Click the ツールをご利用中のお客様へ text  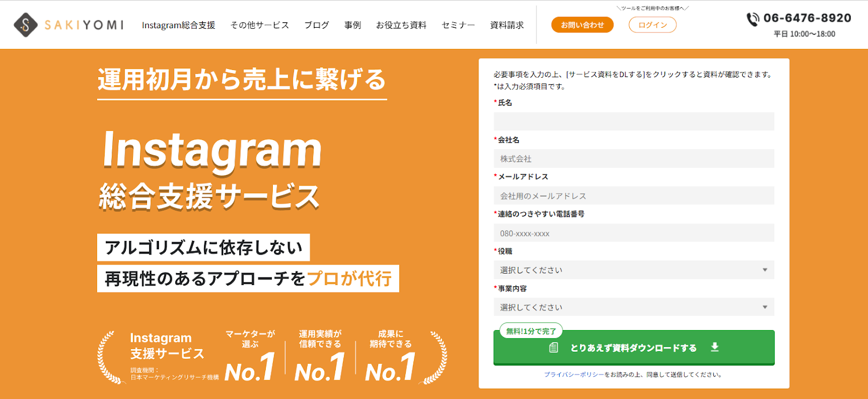653,8
